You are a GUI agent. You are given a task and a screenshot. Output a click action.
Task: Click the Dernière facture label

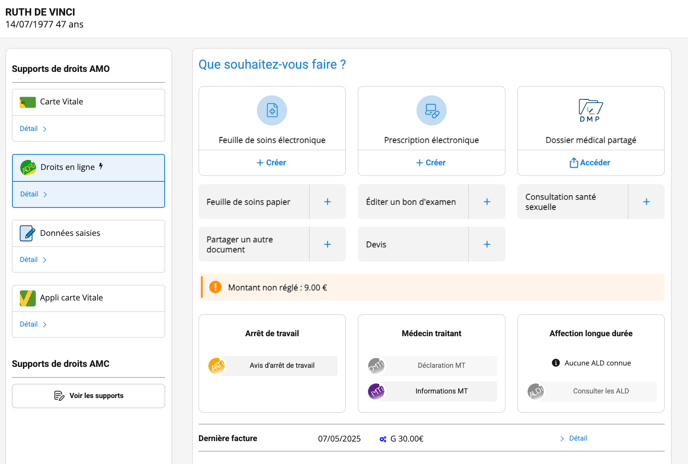point(228,438)
